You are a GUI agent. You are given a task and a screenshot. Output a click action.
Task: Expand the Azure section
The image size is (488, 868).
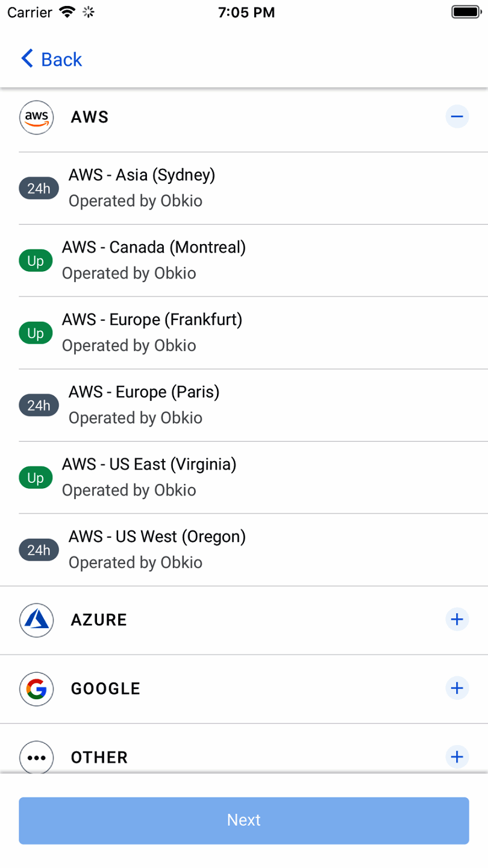pos(457,619)
